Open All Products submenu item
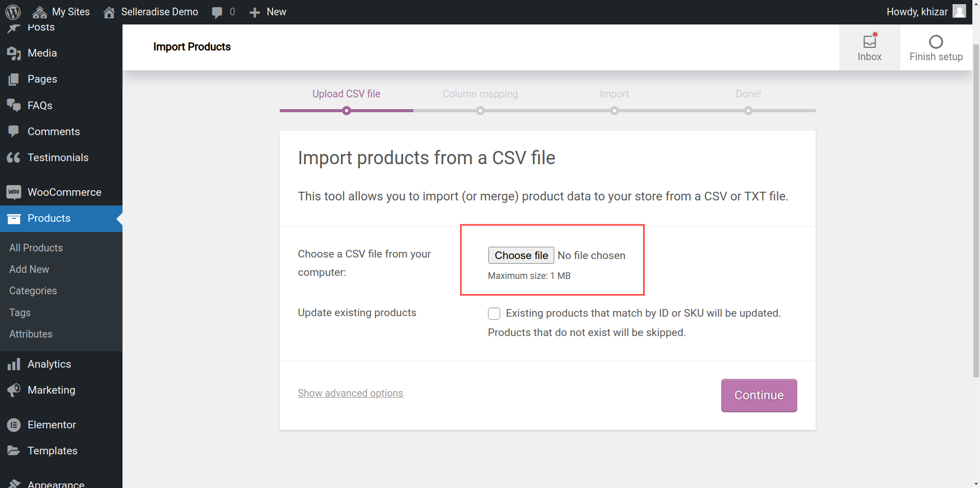 [x=36, y=248]
